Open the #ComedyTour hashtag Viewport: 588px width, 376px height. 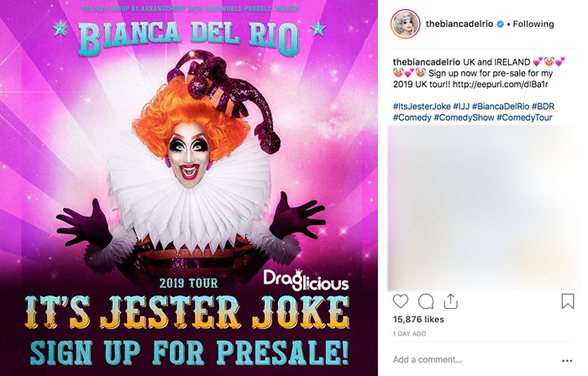(524, 117)
